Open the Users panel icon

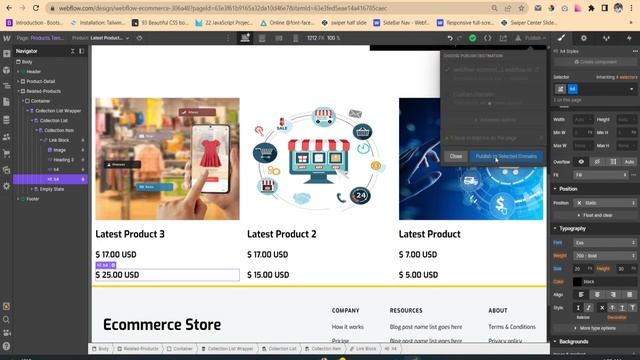[x=7, y=137]
